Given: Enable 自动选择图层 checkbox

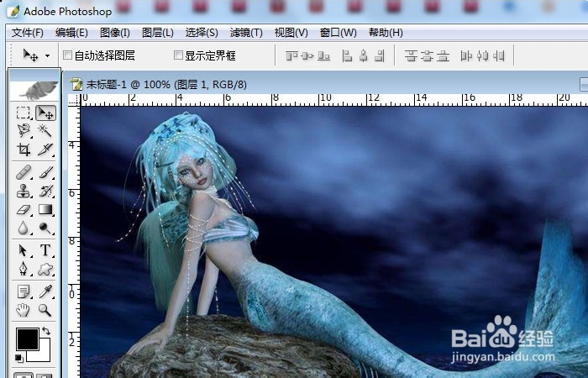Looking at the screenshot, I should tap(67, 55).
